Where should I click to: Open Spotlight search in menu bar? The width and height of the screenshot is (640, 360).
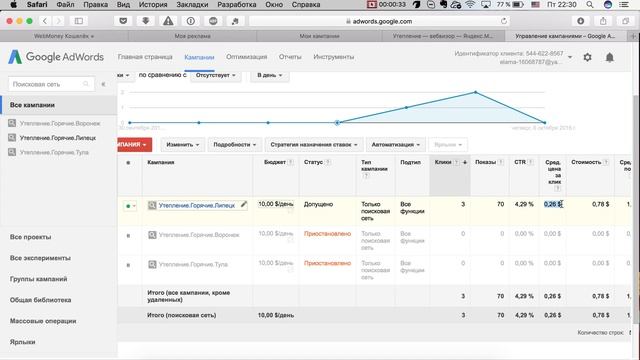590,4
